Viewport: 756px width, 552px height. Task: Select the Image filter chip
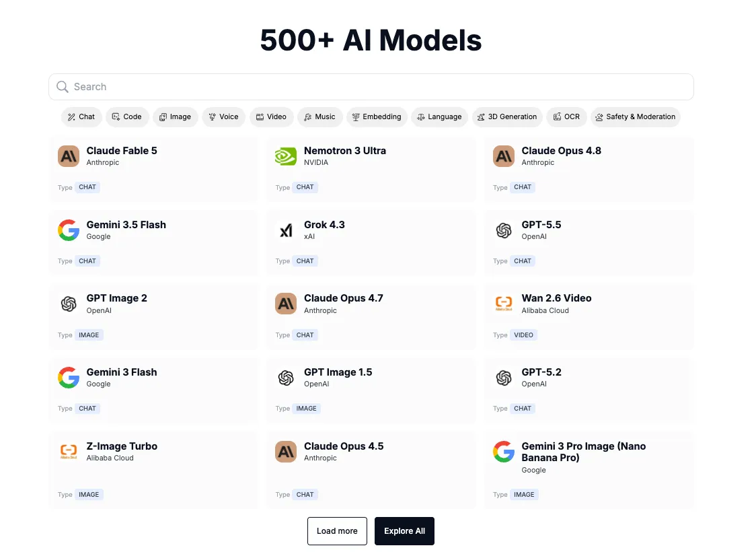click(176, 116)
